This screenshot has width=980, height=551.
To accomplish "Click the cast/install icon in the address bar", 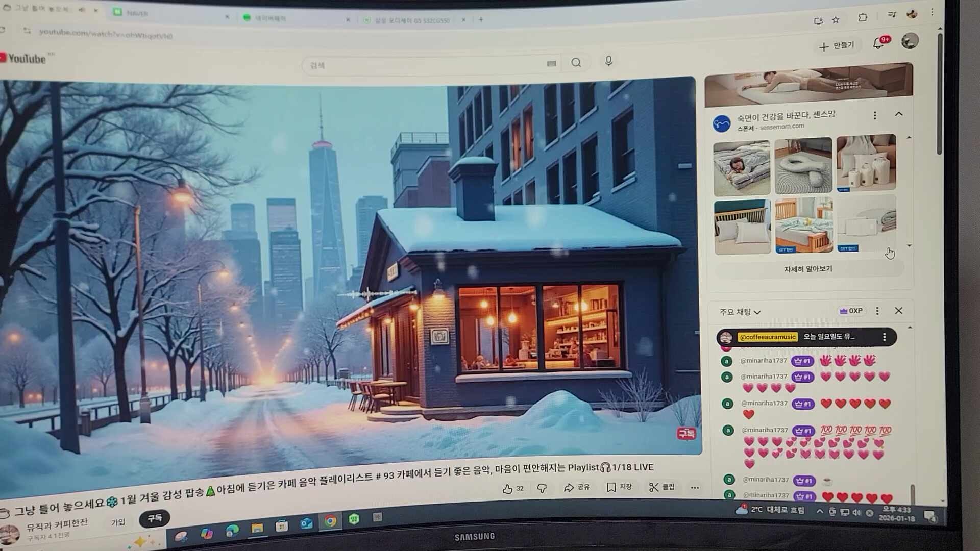I will (818, 20).
